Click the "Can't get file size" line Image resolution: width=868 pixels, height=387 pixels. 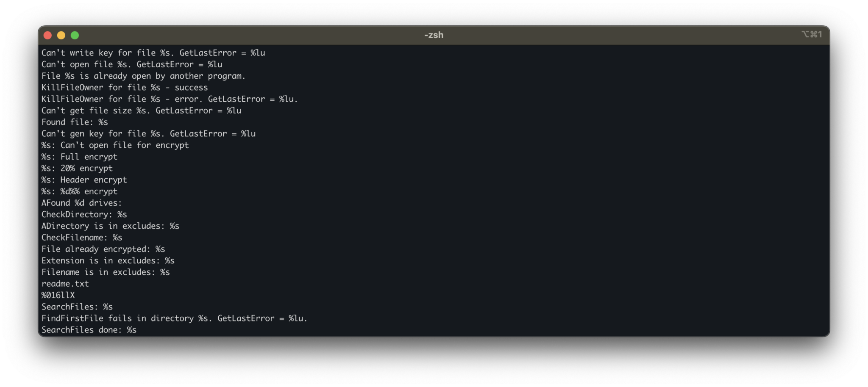[x=141, y=111]
